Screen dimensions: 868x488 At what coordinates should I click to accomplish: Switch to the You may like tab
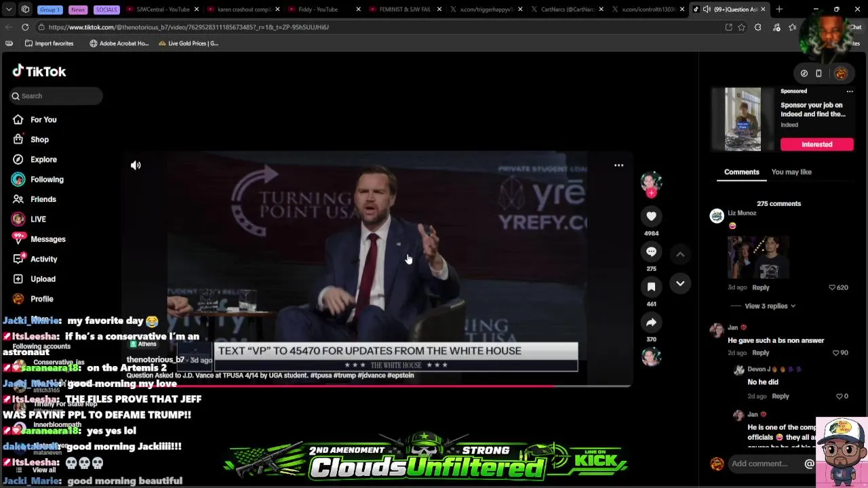(791, 172)
